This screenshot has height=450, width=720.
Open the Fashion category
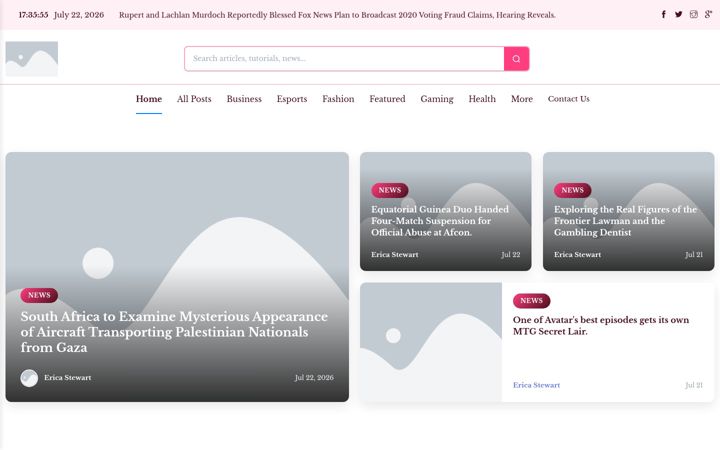(338, 99)
